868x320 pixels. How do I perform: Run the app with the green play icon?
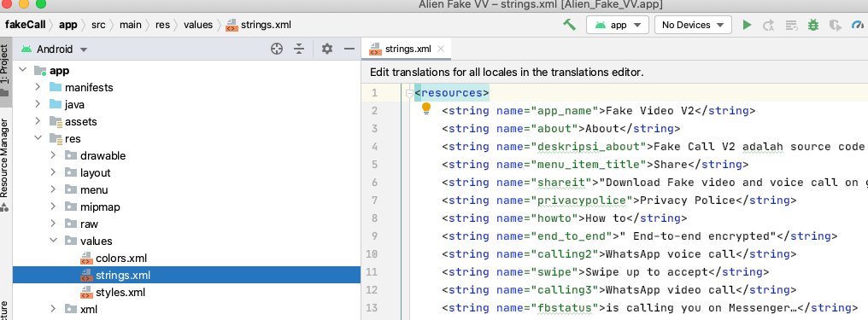[748, 25]
